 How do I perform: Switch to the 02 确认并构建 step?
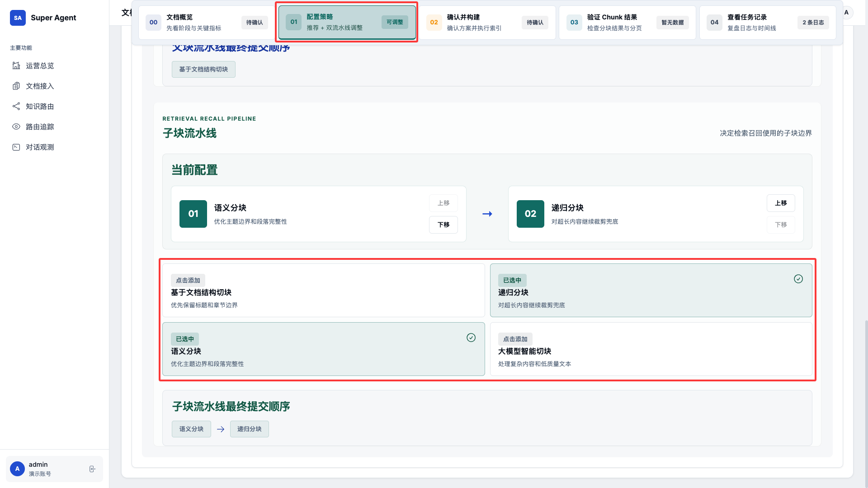(x=487, y=23)
